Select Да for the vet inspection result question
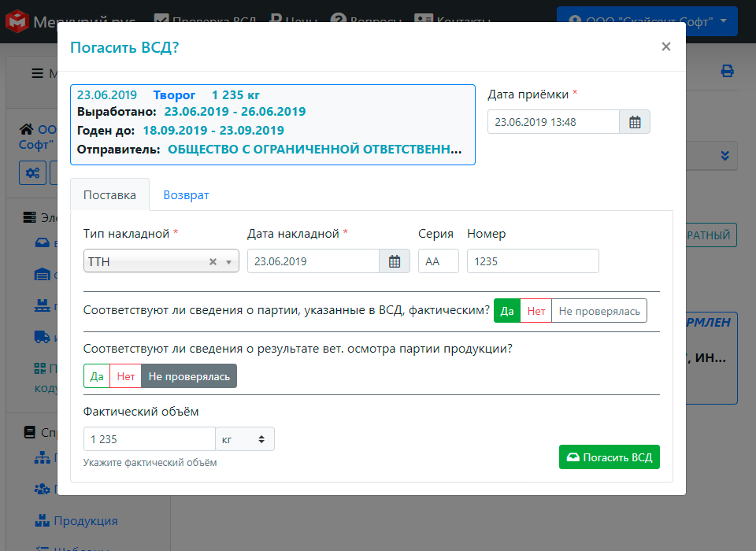The width and height of the screenshot is (756, 551). pyautogui.click(x=96, y=375)
